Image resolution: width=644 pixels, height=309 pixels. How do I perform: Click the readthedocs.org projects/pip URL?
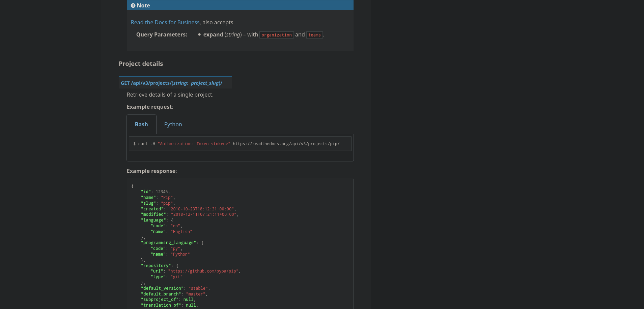(286, 144)
